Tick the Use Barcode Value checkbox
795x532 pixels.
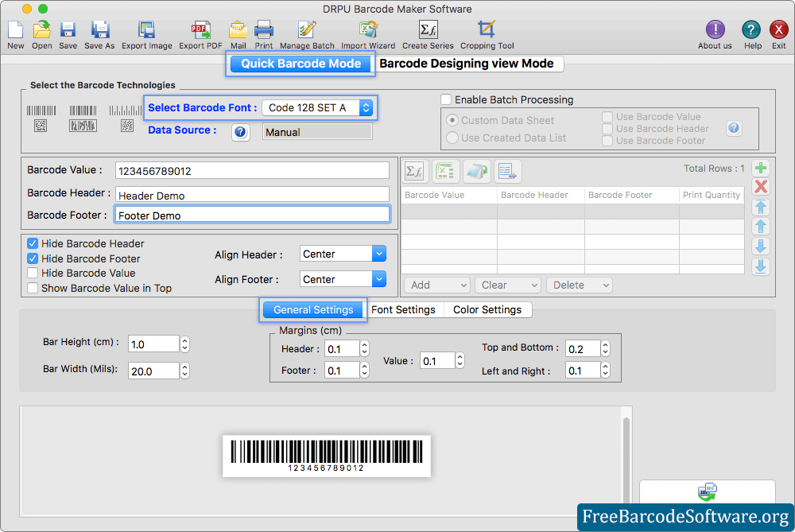click(607, 117)
